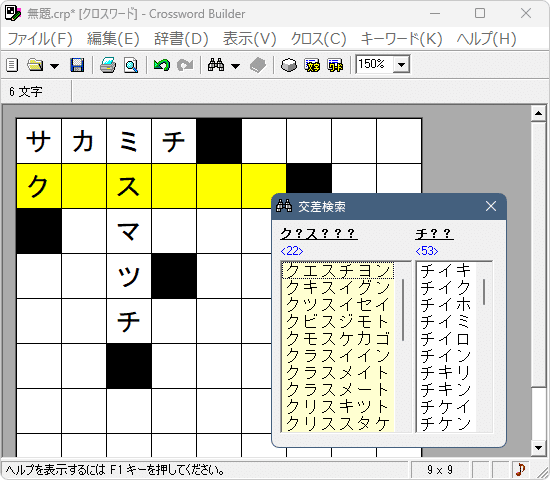Click binoculars icon in 交差検索 title
This screenshot has width=550, height=480.
click(284, 206)
